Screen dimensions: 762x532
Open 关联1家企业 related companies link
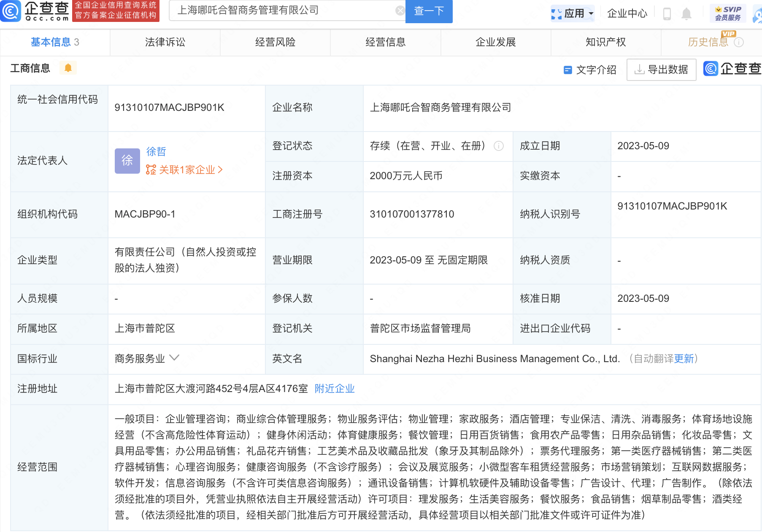(184, 170)
